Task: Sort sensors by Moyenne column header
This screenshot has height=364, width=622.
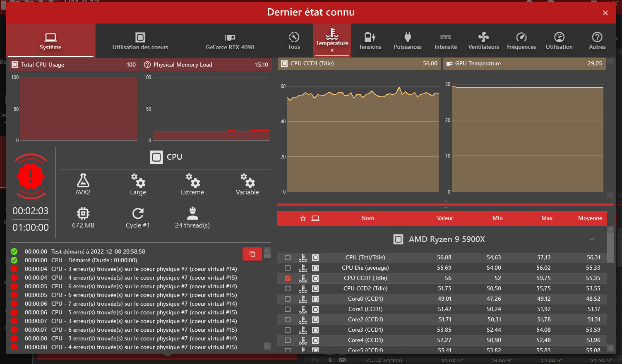Action: point(590,218)
